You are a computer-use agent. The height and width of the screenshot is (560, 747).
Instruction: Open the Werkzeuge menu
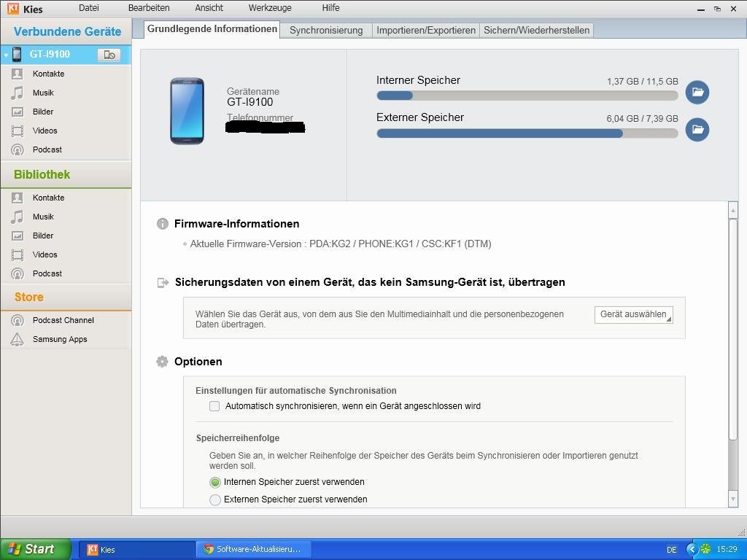click(270, 7)
